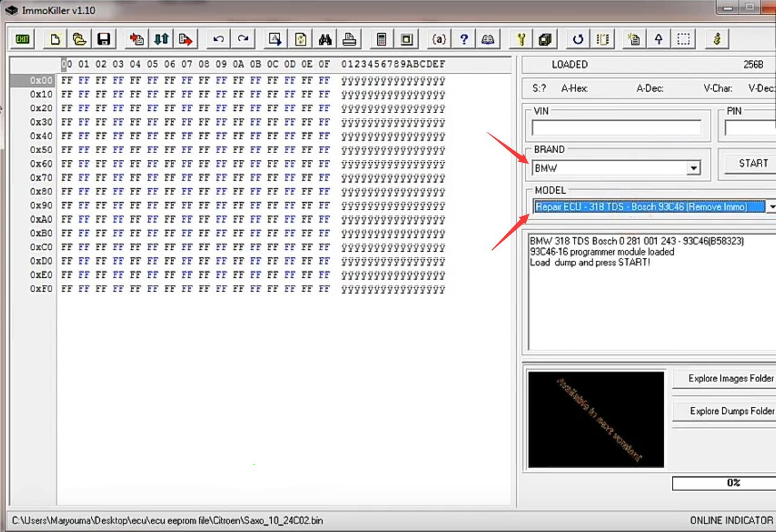
Task: Click the stacked chips icon
Action: 545,39
